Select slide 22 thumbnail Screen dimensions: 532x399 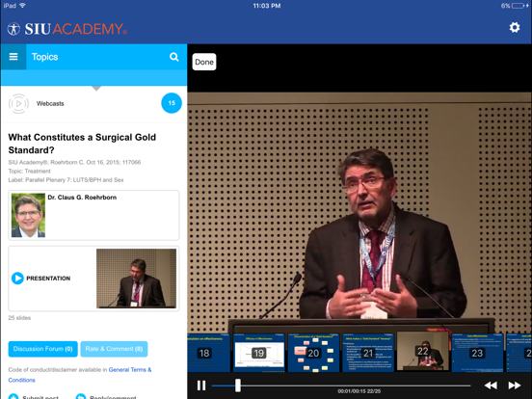click(x=423, y=352)
